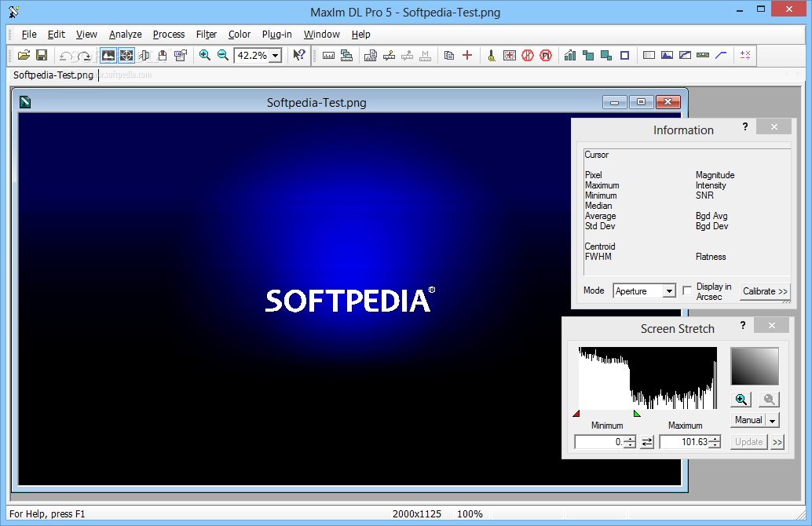The width and height of the screenshot is (812, 526).
Task: Click the Screen Stretch greyed zoom out magnifier
Action: point(769,399)
